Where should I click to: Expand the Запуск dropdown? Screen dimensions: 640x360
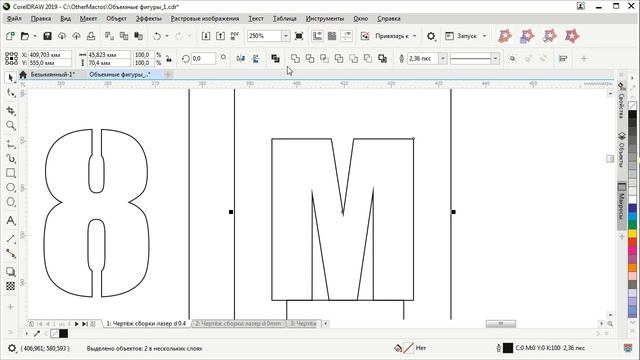[484, 36]
